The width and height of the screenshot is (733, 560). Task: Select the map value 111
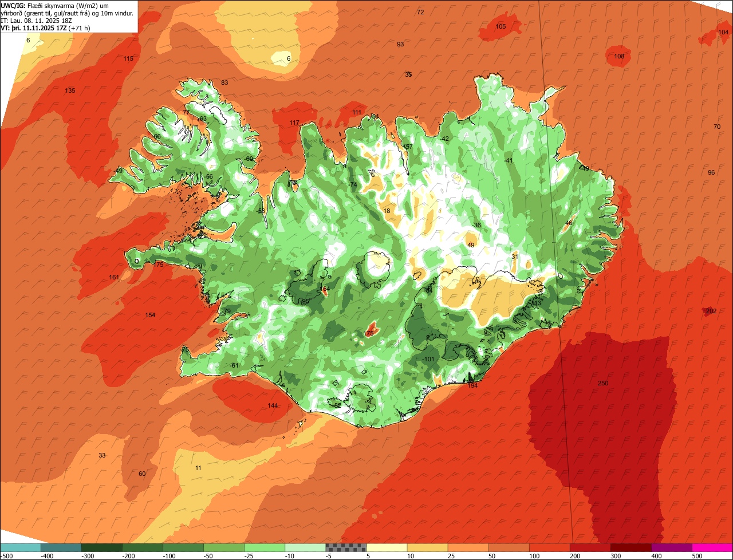tap(357, 112)
